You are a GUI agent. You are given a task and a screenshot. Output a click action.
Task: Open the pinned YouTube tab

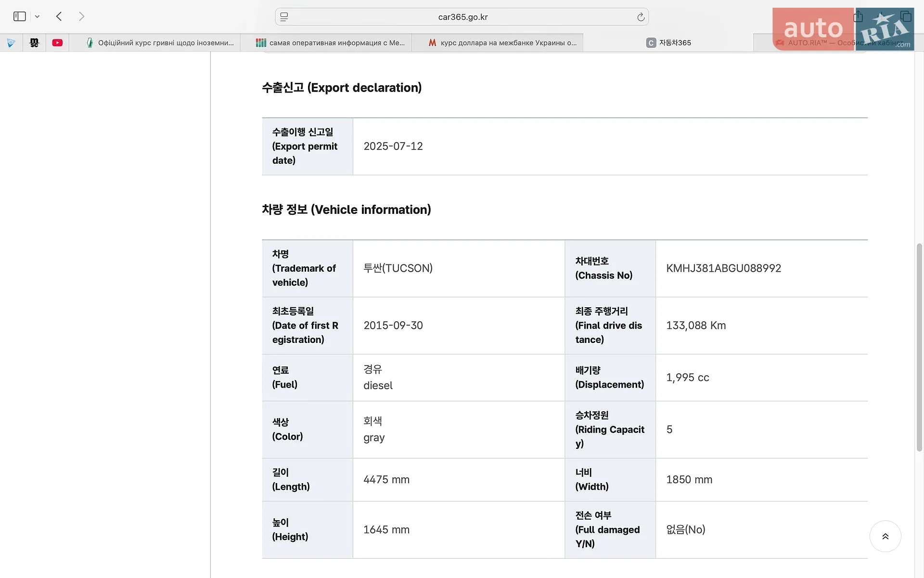click(57, 42)
